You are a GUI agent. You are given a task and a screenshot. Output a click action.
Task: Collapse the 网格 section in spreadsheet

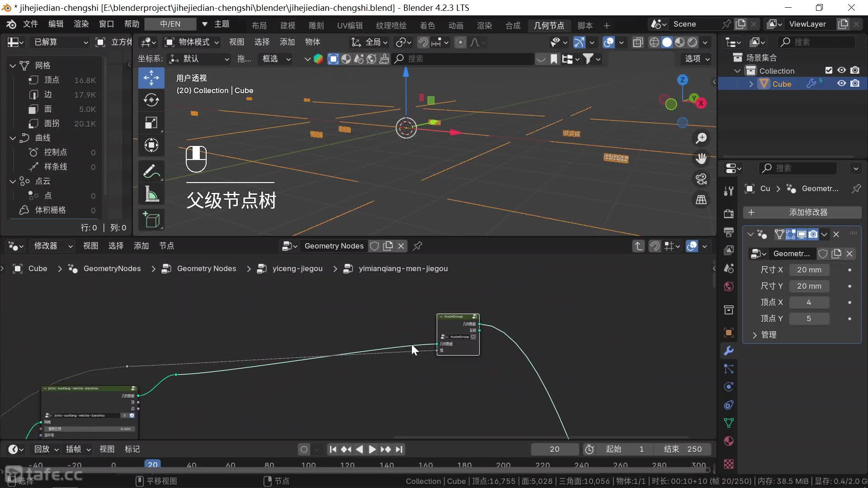[13, 66]
